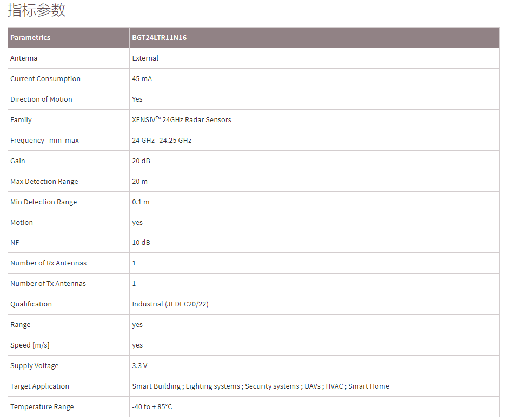Select the 3.3 V supply voltage value

pos(139,366)
